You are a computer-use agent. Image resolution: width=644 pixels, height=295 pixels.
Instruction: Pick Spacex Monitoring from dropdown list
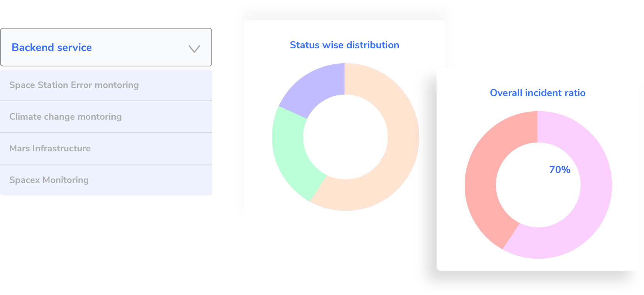coord(106,180)
